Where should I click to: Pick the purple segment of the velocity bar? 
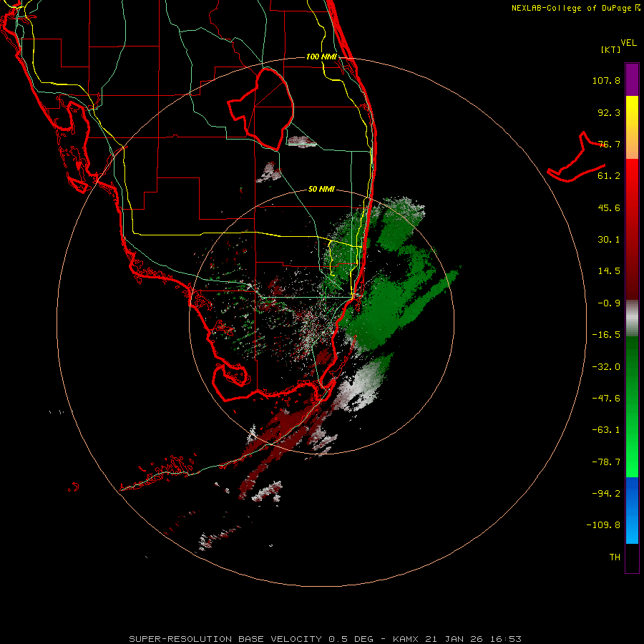coord(632,79)
